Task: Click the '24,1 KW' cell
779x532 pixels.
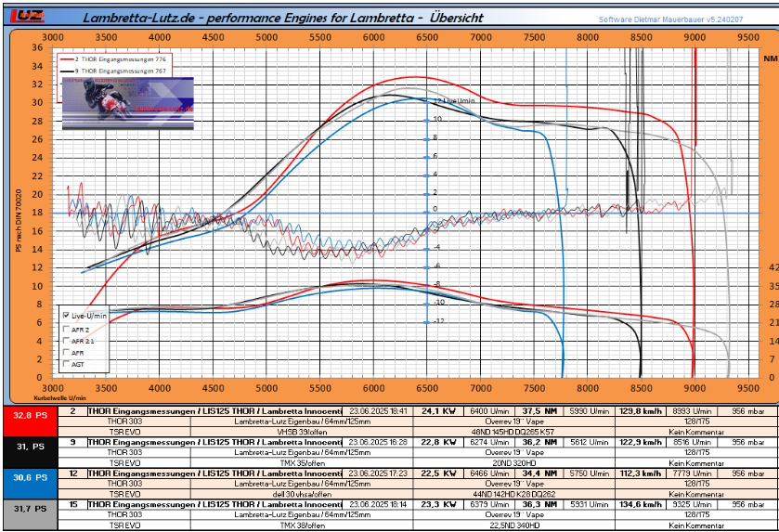Action: 438,411
